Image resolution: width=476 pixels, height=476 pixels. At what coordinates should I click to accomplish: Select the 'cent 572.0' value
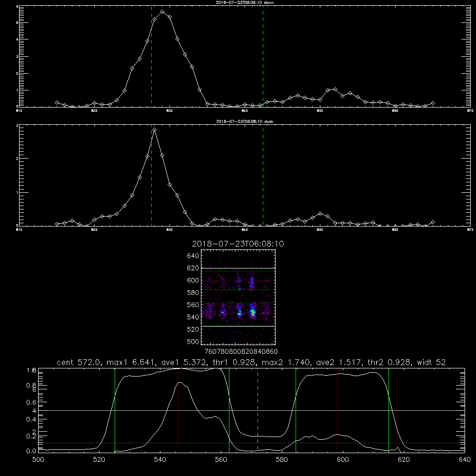tap(79, 362)
